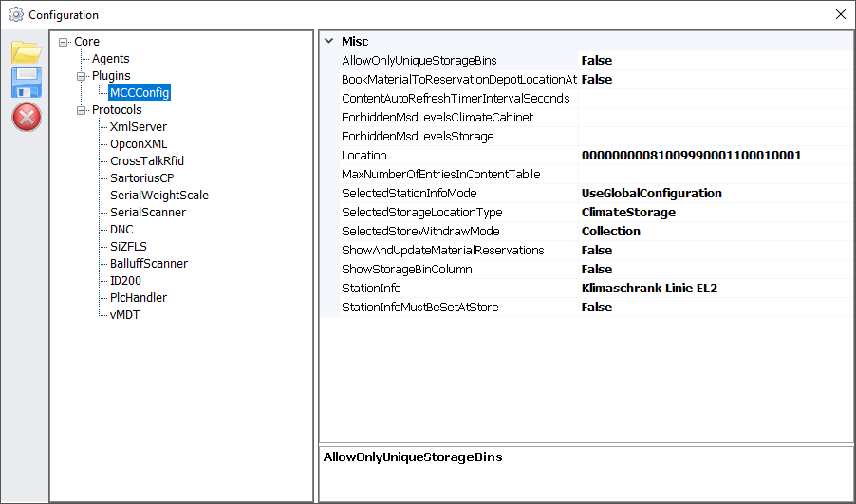
Task: Click the save floppy disk icon
Action: (26, 83)
